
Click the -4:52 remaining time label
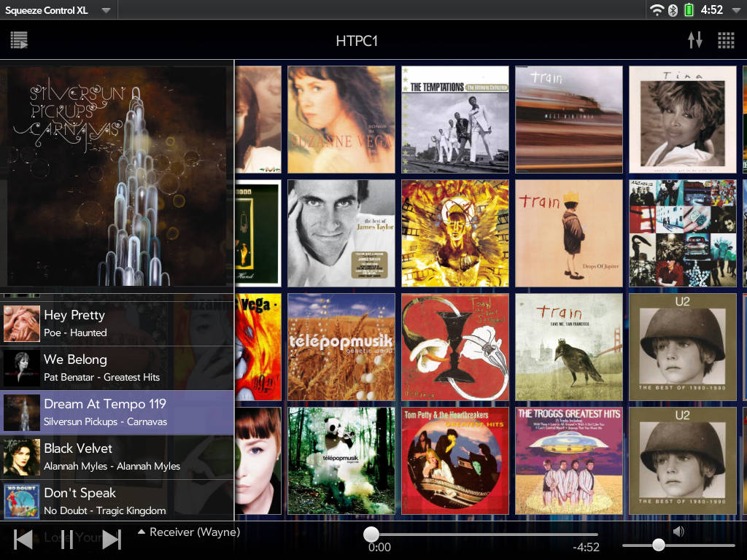click(586, 548)
